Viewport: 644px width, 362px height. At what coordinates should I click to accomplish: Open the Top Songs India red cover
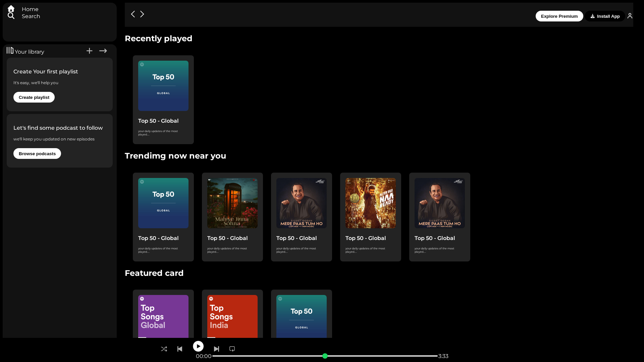tap(232, 316)
